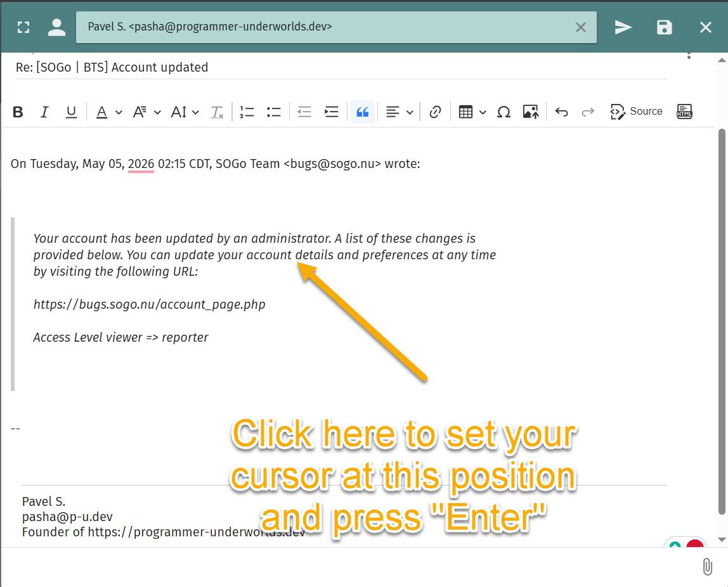The height and width of the screenshot is (587, 728).
Task: Decrease the indent
Action: tap(304, 112)
